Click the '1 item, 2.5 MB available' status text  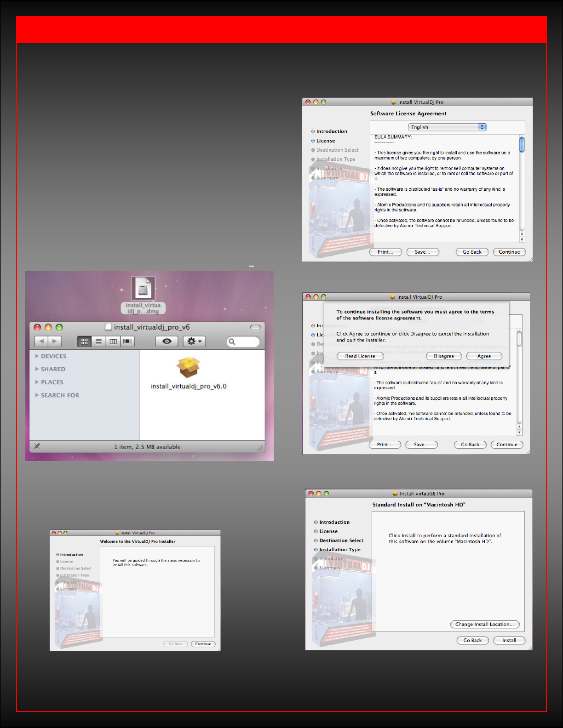pos(147,447)
